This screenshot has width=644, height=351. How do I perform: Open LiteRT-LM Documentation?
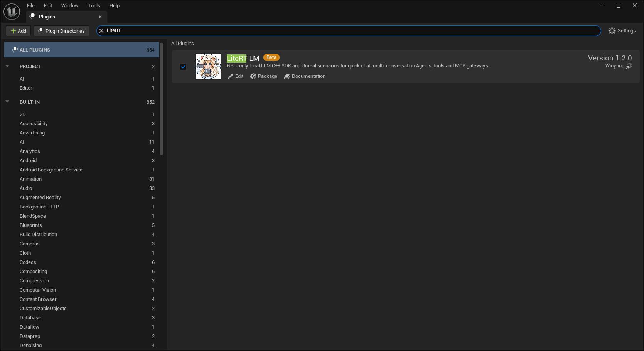pyautogui.click(x=305, y=76)
